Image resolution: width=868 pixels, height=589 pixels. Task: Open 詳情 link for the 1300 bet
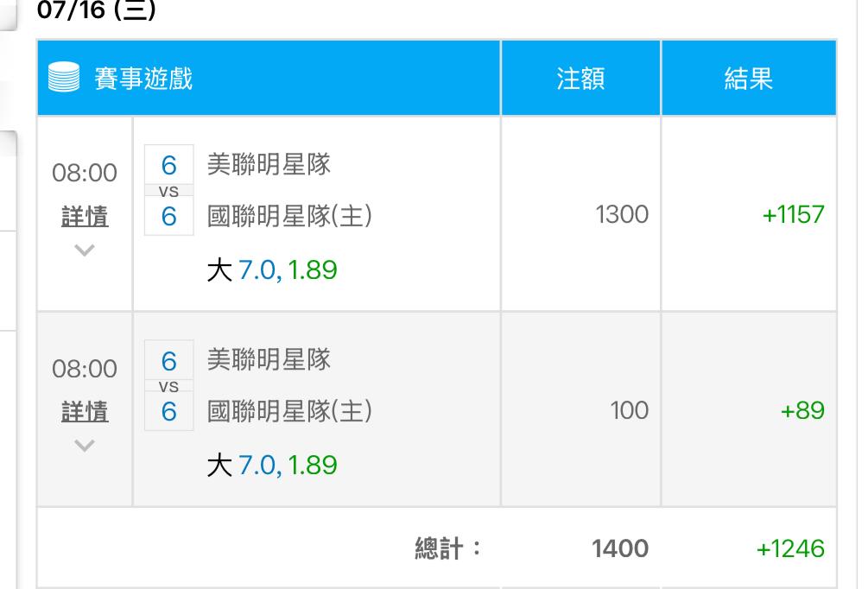85,217
